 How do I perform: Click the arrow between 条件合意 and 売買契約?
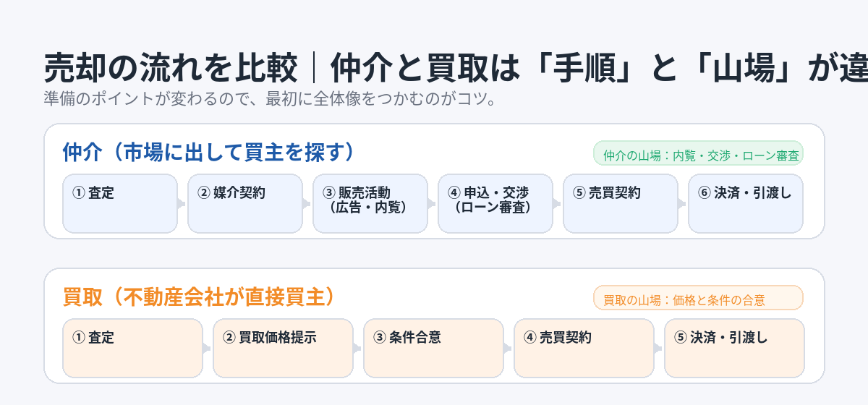pyautogui.click(x=509, y=349)
